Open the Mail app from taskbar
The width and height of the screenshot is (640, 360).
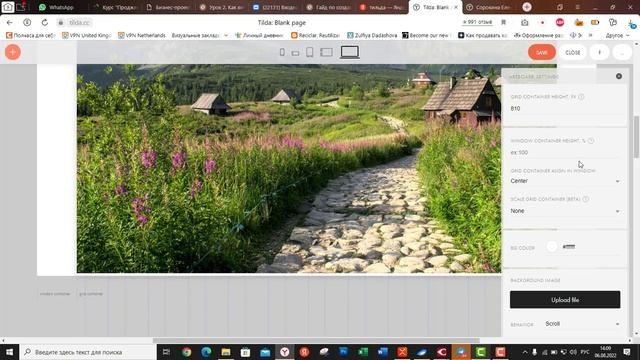[265, 352]
